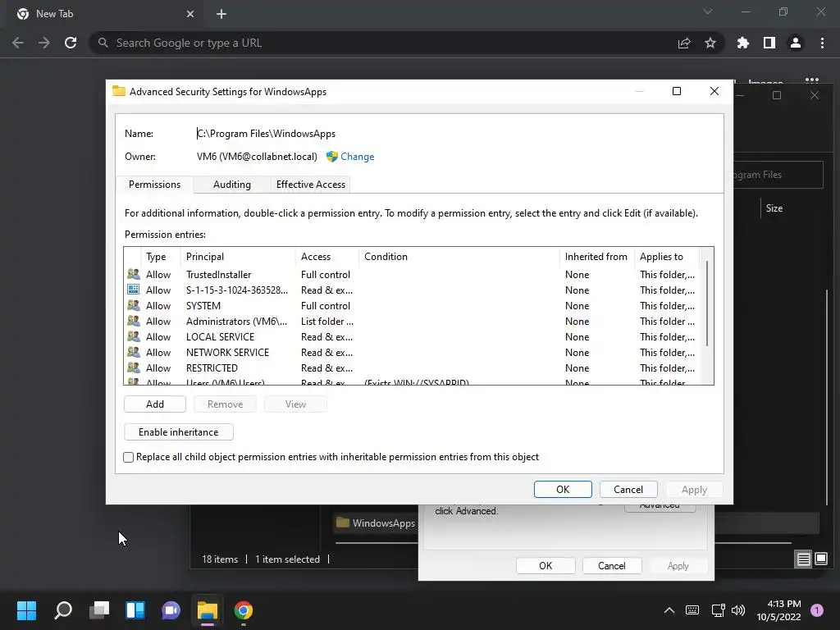840x630 pixels.
Task: Click the Enable inheritance button
Action: point(178,431)
